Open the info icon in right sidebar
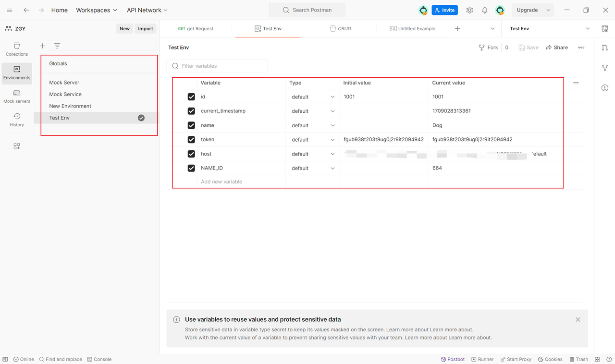Viewport: 615px width, 364px height. [605, 88]
